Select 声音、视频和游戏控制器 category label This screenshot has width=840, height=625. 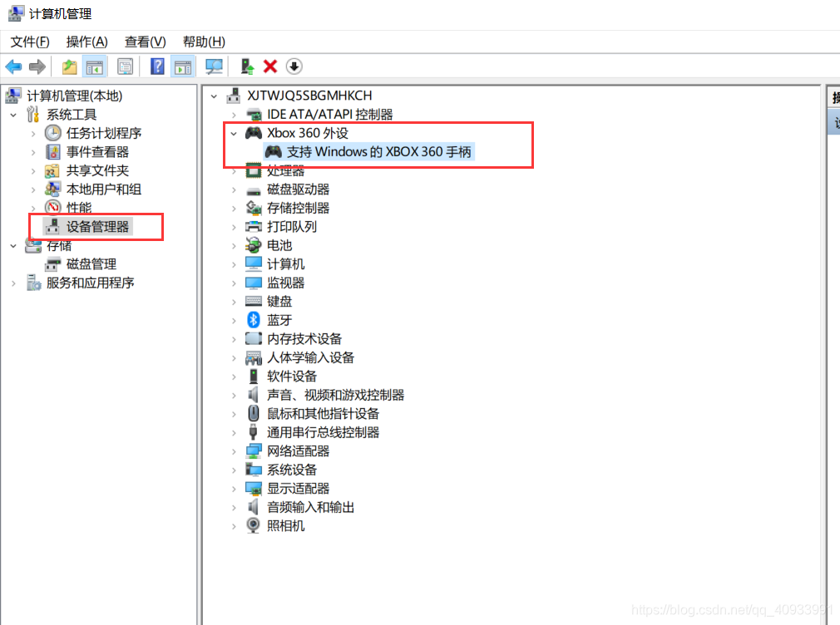click(x=335, y=396)
